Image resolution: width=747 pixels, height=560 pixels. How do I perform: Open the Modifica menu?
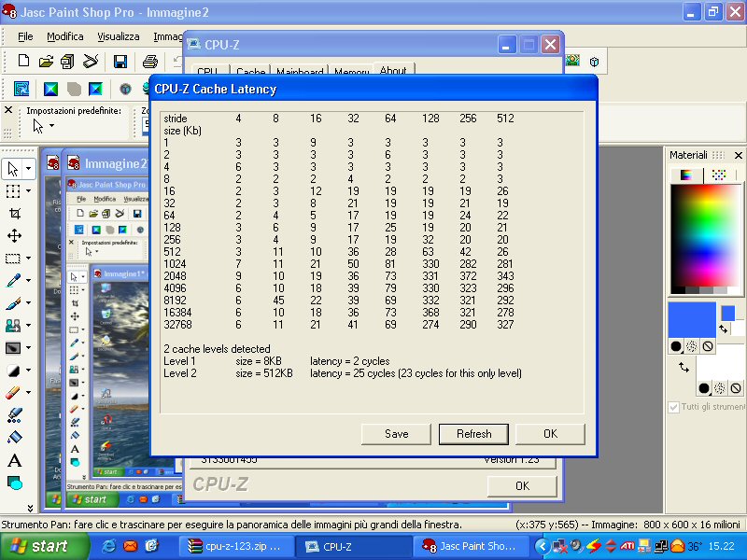64,36
